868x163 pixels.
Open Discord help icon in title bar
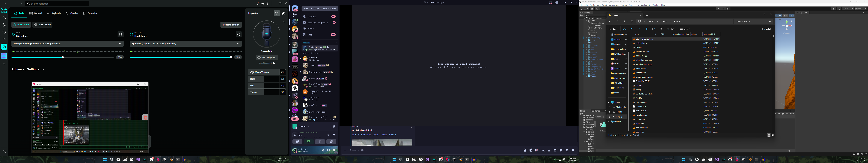point(557,2)
